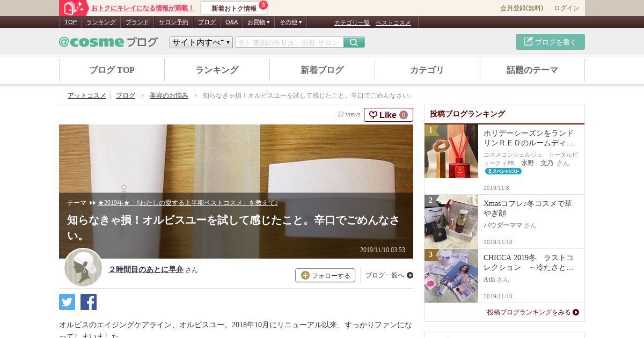Click author name パウダーママ
Image resolution: width=644 pixels, height=338 pixels.
[503, 225]
